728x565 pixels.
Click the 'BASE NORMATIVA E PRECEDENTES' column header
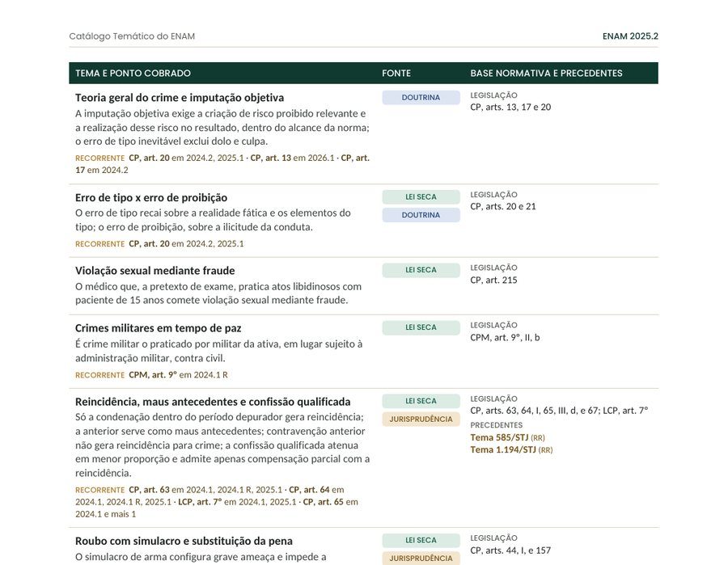(x=546, y=74)
